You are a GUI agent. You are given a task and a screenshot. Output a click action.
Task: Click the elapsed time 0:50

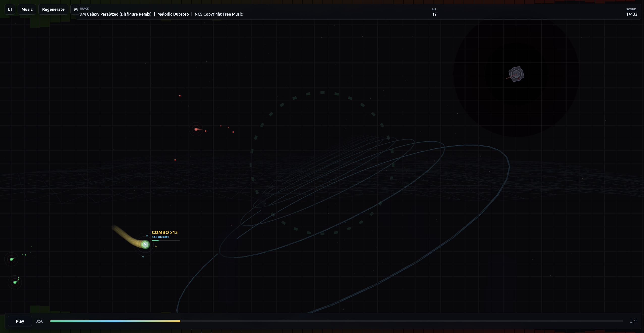[x=39, y=321]
